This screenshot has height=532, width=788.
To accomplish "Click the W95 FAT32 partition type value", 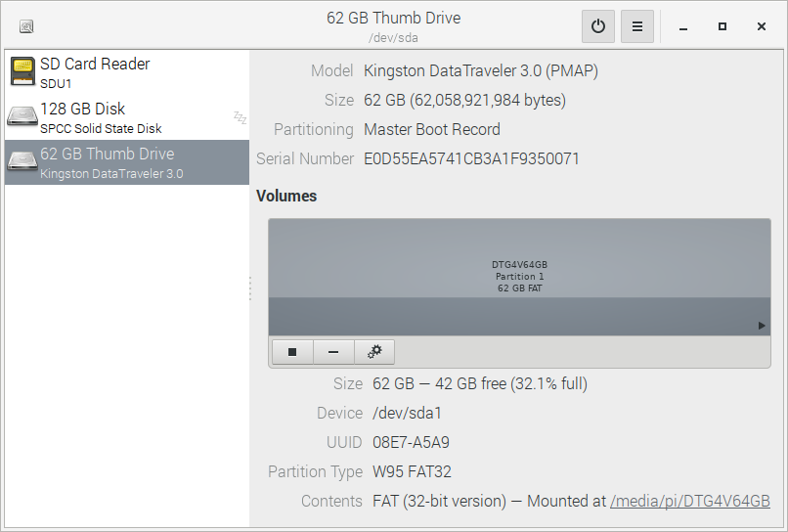I will pyautogui.click(x=412, y=471).
